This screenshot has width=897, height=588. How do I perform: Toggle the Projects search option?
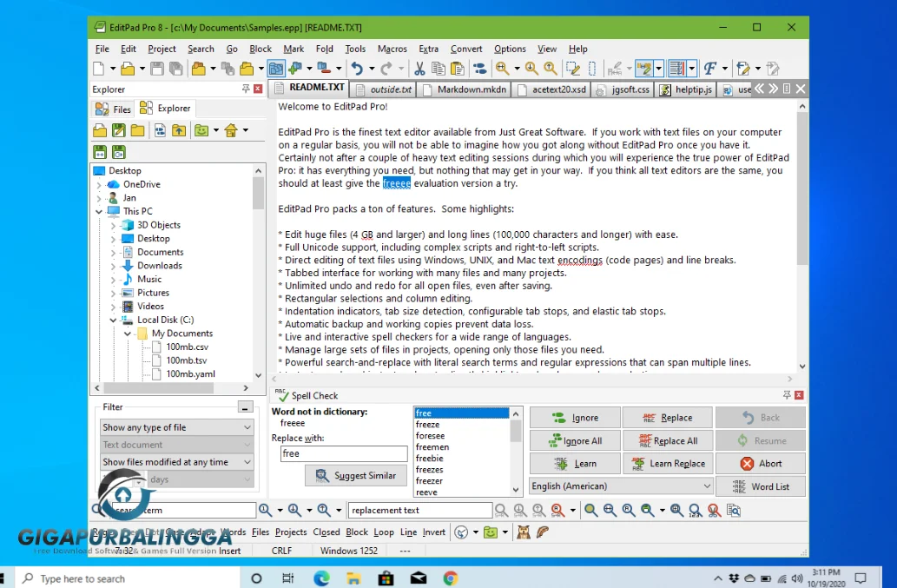(291, 532)
